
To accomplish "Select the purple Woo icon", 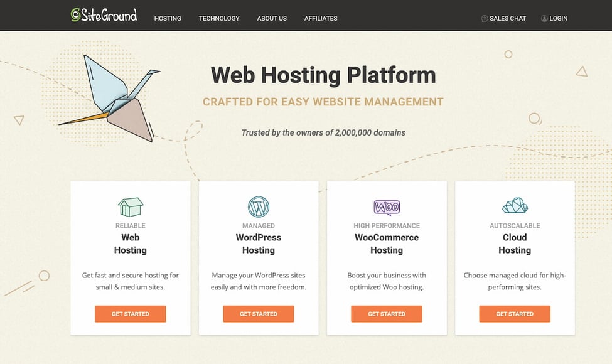I will click(387, 208).
